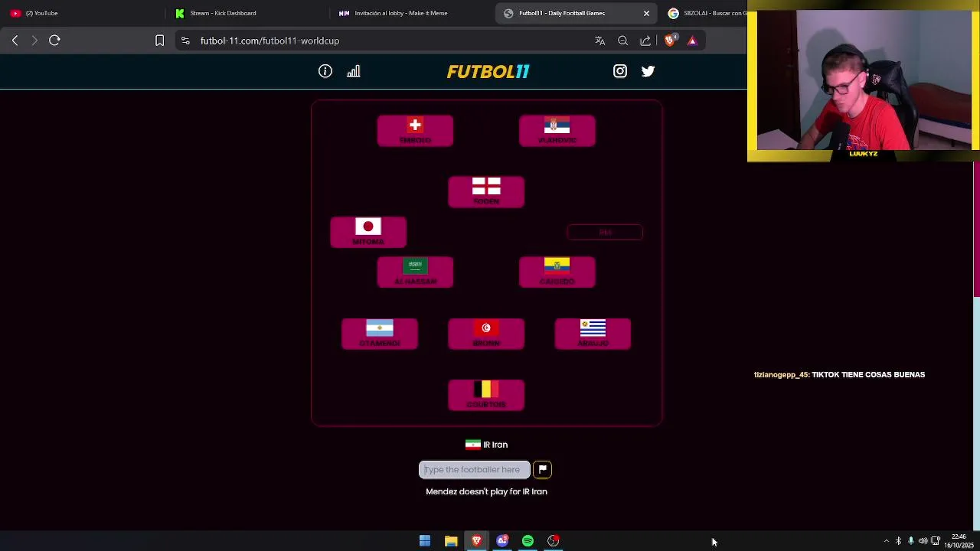This screenshot has height=551, width=980.
Task: Open the taskbar clock and date
Action: [x=959, y=541]
